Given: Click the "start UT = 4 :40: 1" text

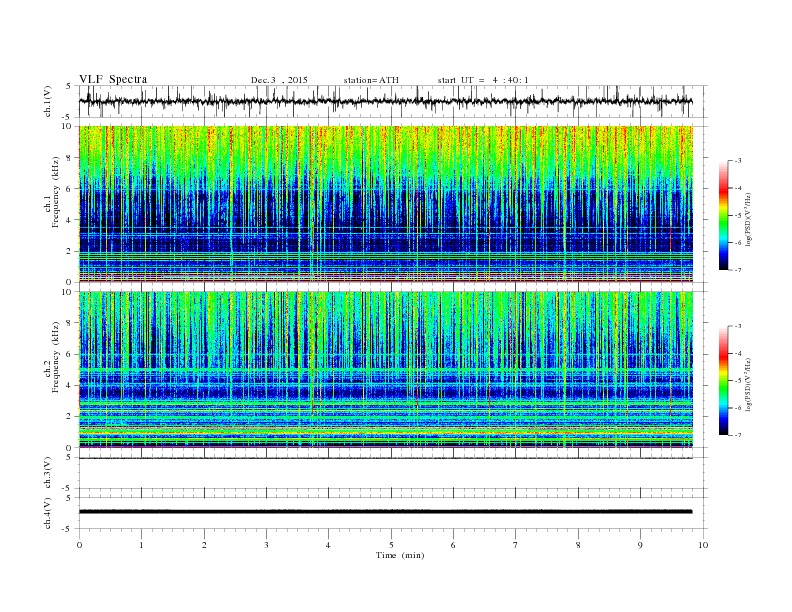Looking at the screenshot, I should click(x=483, y=80).
